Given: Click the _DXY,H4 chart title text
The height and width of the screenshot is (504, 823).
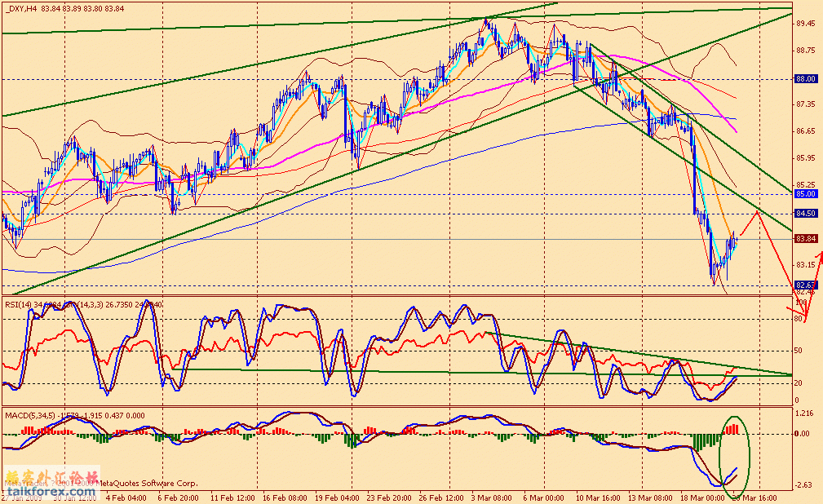Looking at the screenshot, I should (20, 10).
